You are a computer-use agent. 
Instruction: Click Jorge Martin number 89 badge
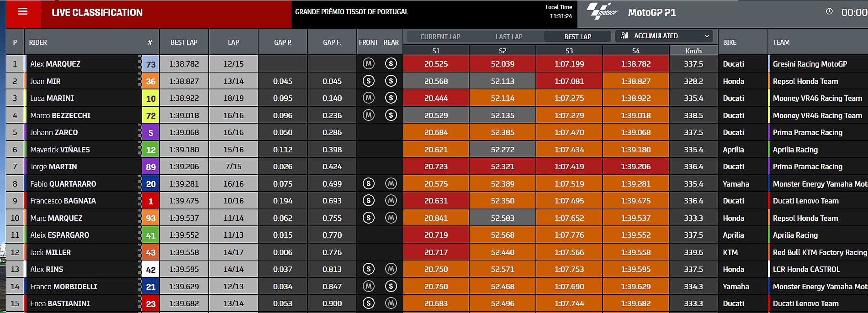pyautogui.click(x=151, y=167)
